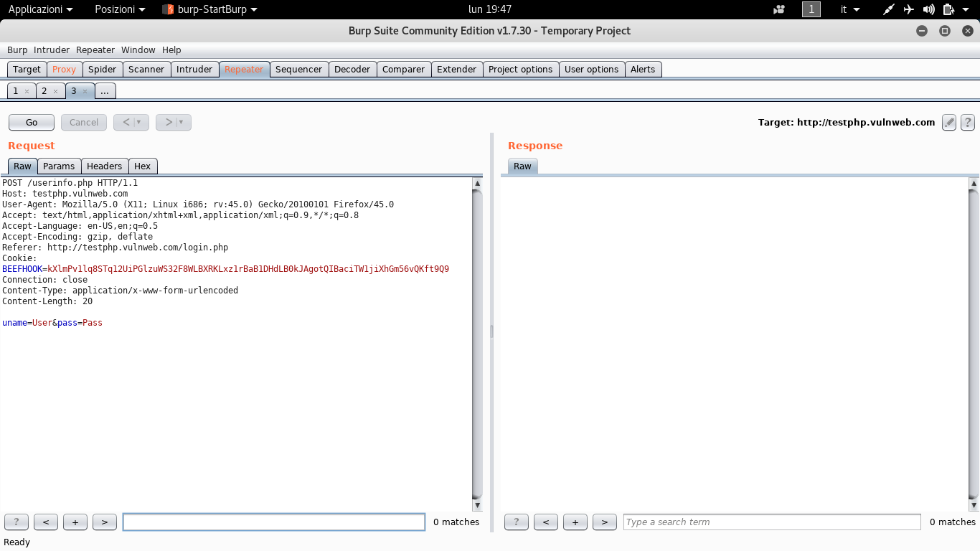
Task: Click the workspace indicator 1
Action: 811,9
